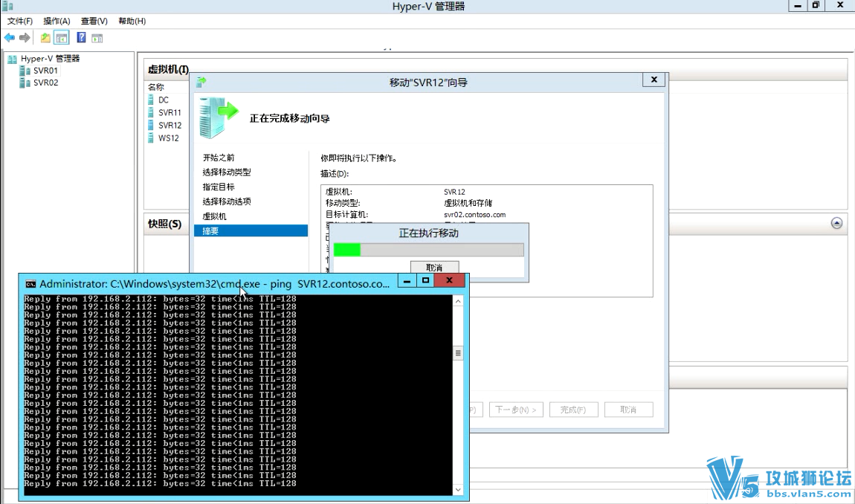The image size is (855, 504).
Task: Click the WS12 virtual machine icon
Action: point(151,138)
